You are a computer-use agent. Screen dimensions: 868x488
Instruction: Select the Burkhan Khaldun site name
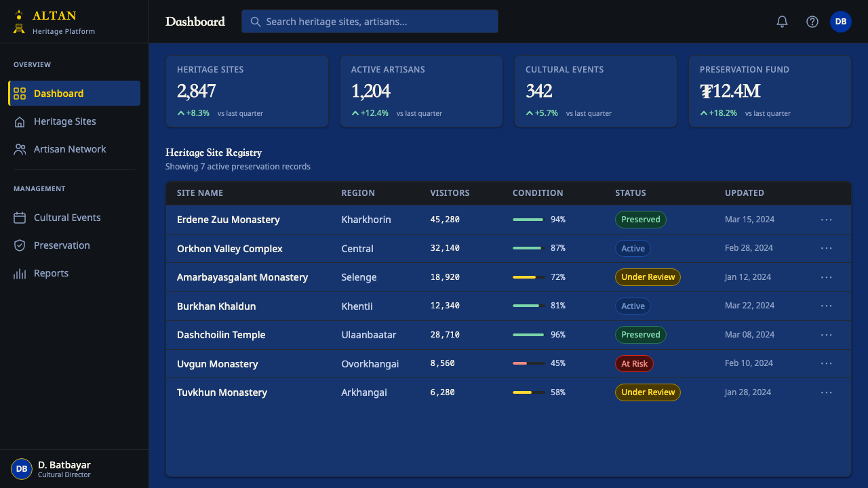(x=216, y=306)
